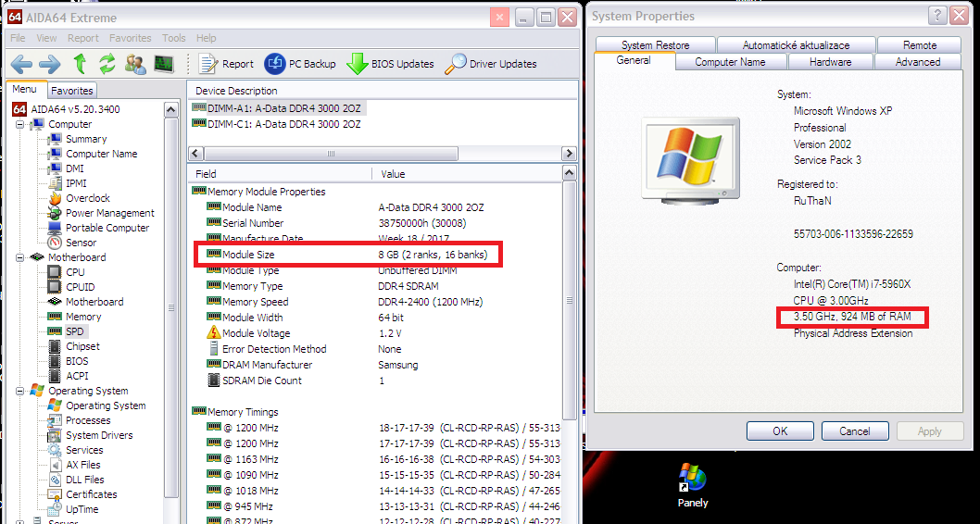Open Power Management page

(x=110, y=213)
